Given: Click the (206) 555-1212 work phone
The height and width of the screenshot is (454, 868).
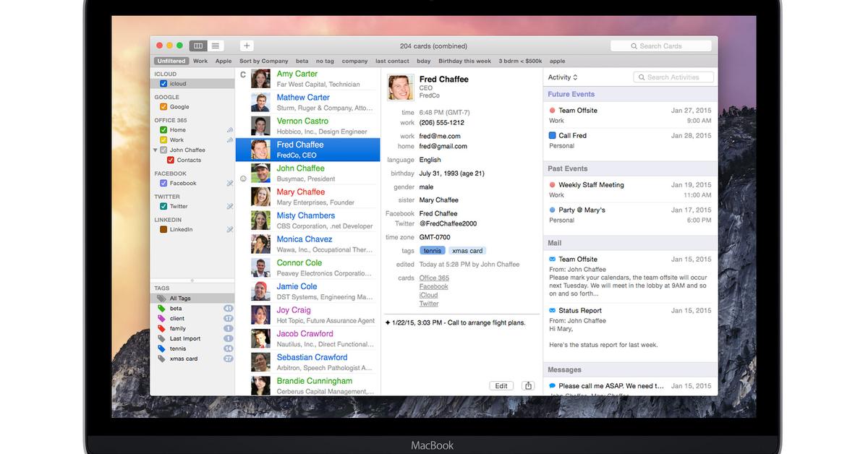Looking at the screenshot, I should pyautogui.click(x=442, y=123).
